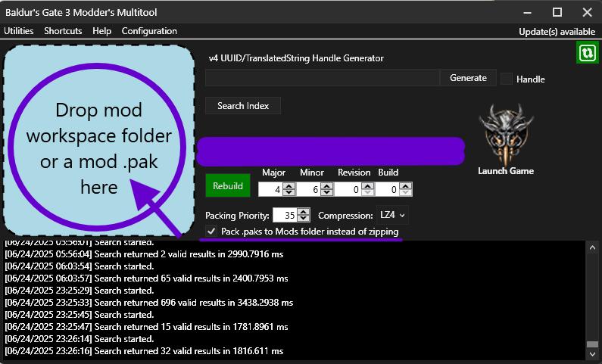The height and width of the screenshot is (364, 602).
Task: Click log line '23:26:14] Search started.'
Action: (x=80, y=339)
